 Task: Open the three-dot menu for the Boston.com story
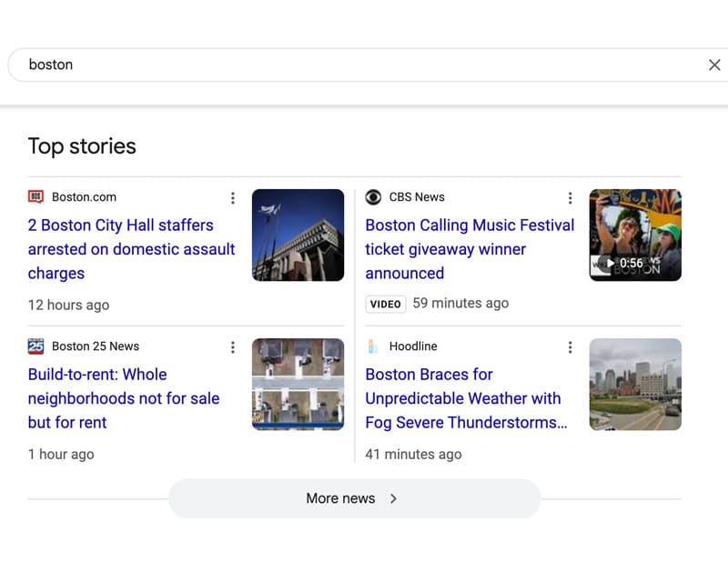(233, 198)
